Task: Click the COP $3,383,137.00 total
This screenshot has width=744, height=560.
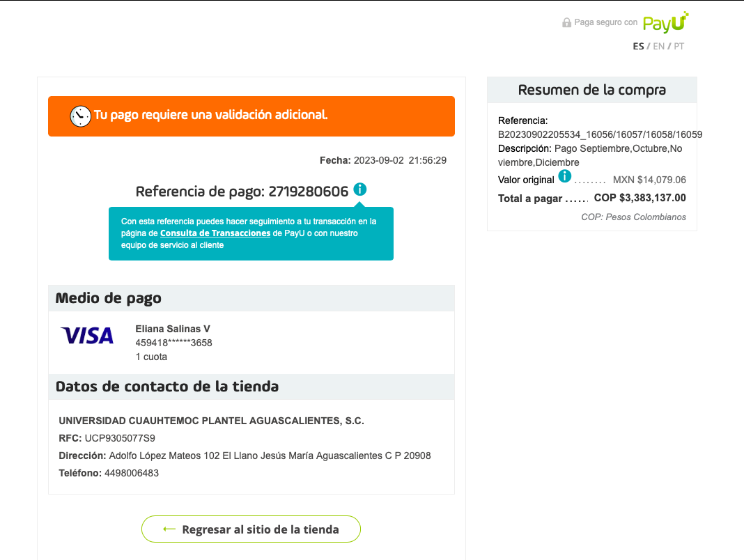Action: (x=640, y=198)
